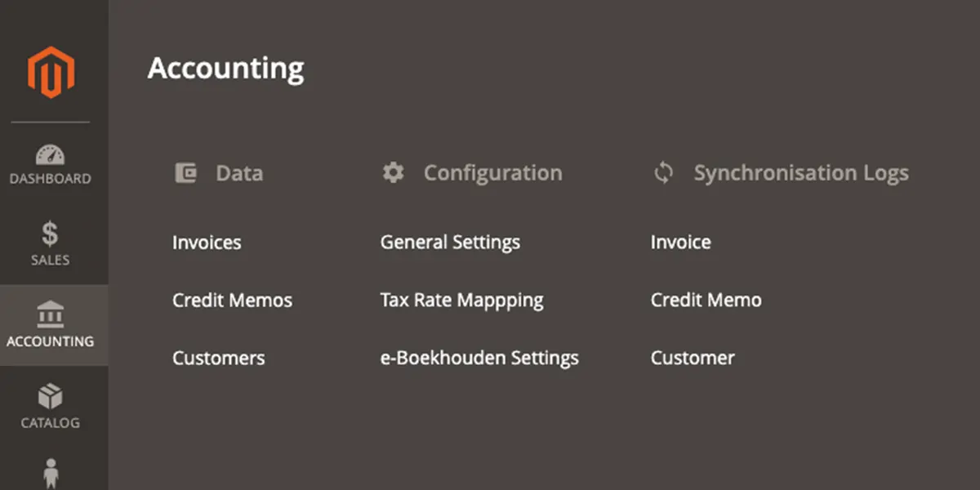Screen dimensions: 980x490
Task: View Credit Memo synchronisation log
Action: tap(706, 301)
